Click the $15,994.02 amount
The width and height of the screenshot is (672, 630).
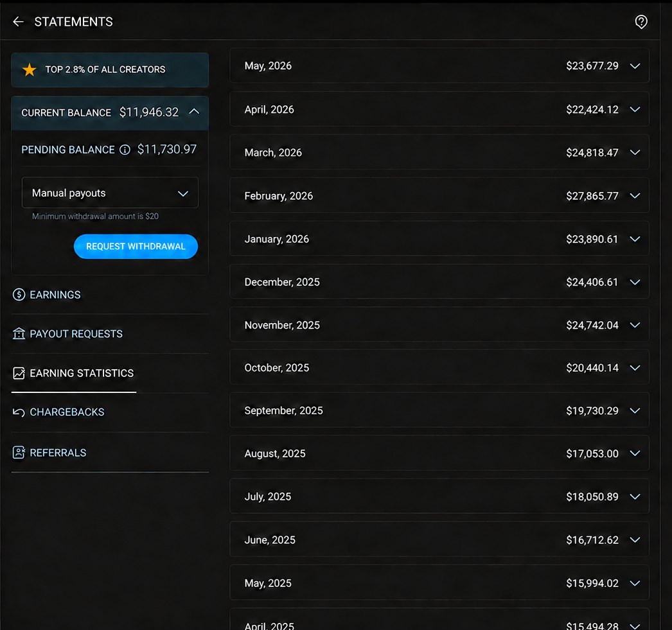(592, 583)
